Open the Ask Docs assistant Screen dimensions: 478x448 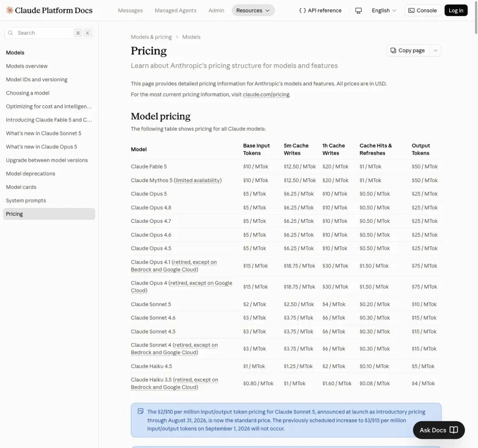click(439, 430)
